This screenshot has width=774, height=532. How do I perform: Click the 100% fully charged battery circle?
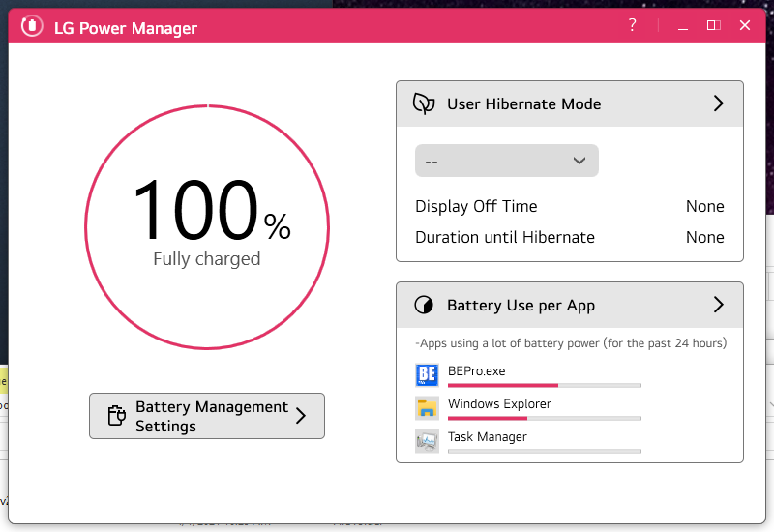pos(207,225)
